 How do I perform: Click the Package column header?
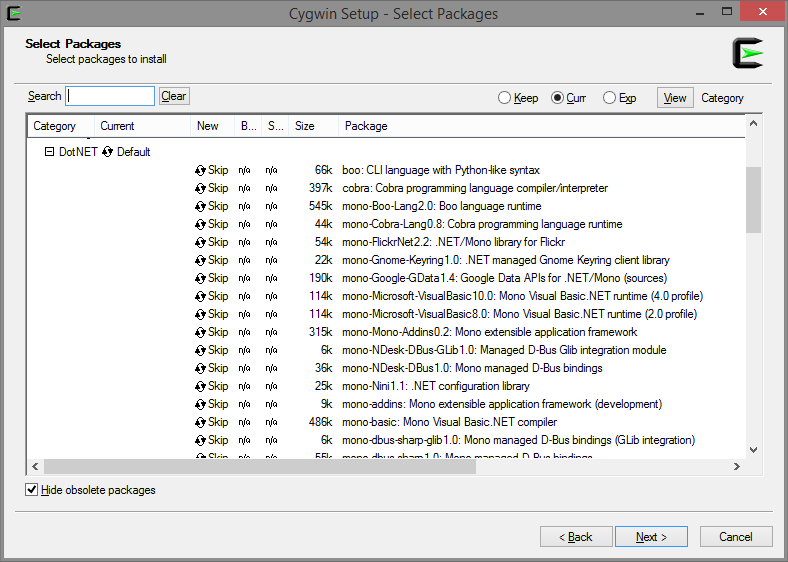pos(542,126)
